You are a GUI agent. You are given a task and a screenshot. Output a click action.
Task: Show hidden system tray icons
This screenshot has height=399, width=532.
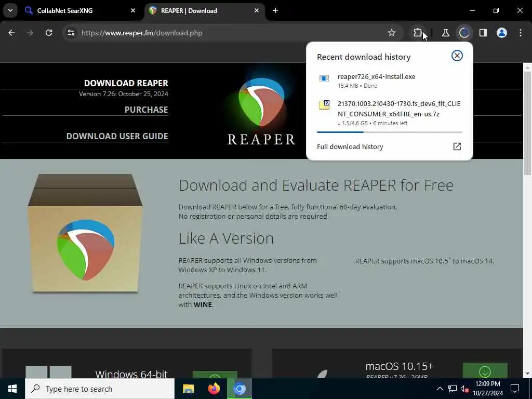tap(440, 389)
